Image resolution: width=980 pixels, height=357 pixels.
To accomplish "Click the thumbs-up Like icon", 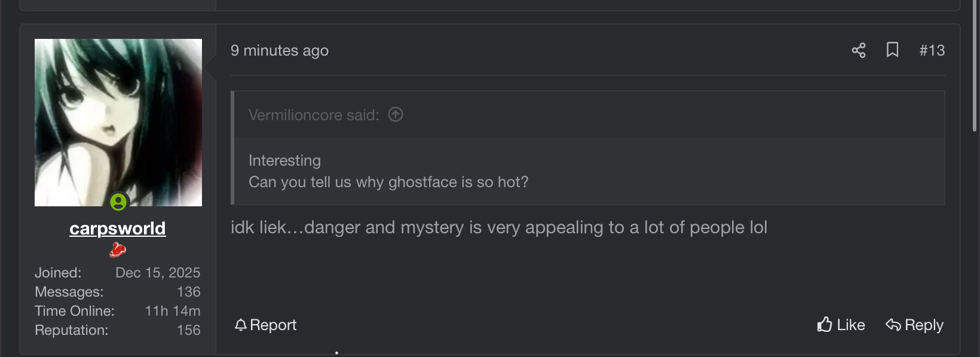I will pos(825,325).
